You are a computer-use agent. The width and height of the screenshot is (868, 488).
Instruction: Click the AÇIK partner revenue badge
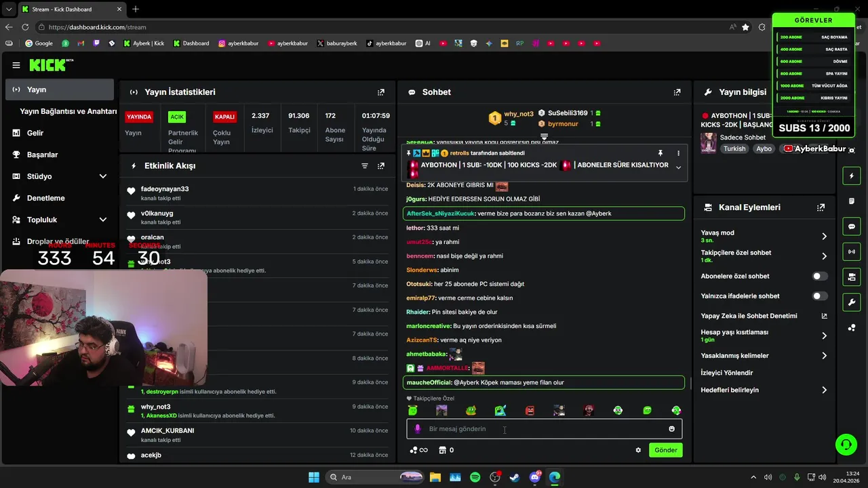click(x=176, y=117)
